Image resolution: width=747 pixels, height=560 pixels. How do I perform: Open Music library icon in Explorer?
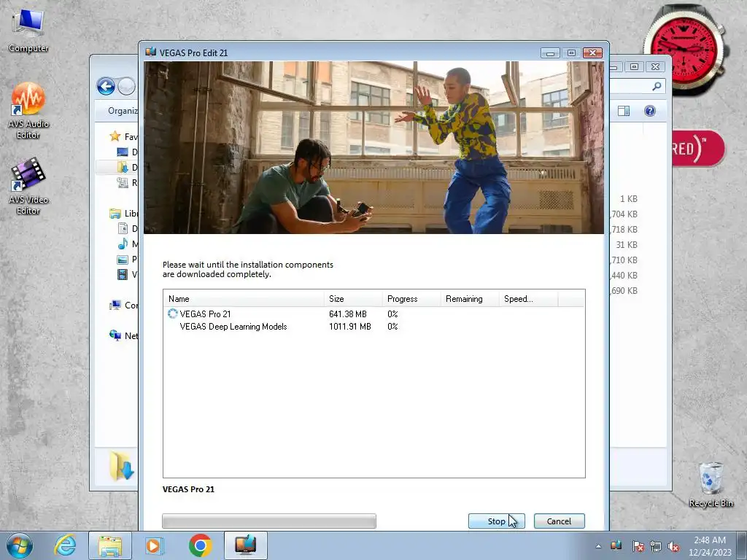click(x=123, y=244)
